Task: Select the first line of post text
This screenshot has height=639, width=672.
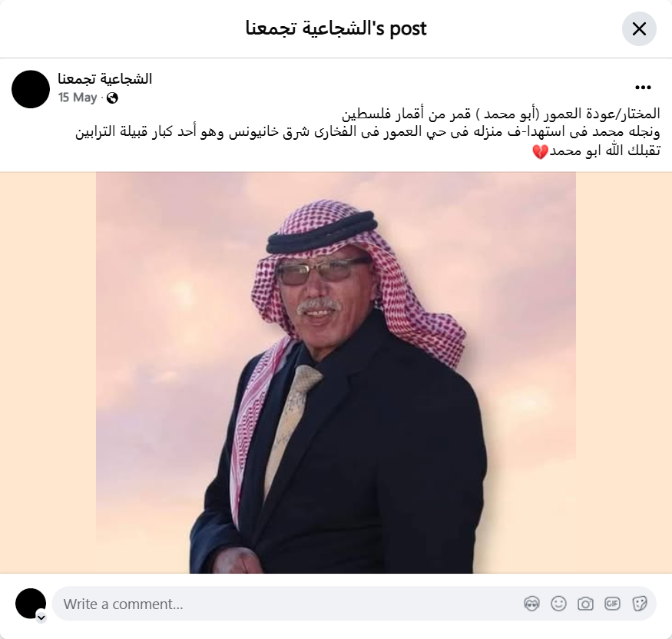Action: 501,114
